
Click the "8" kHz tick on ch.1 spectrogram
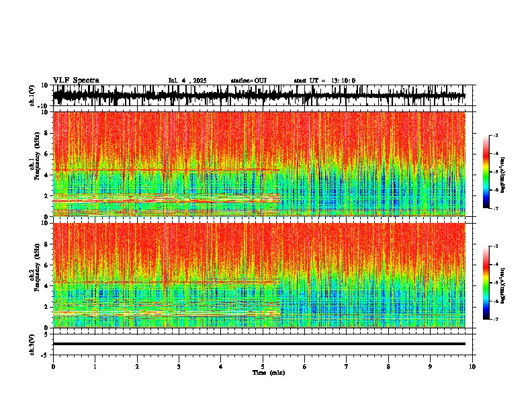point(47,133)
